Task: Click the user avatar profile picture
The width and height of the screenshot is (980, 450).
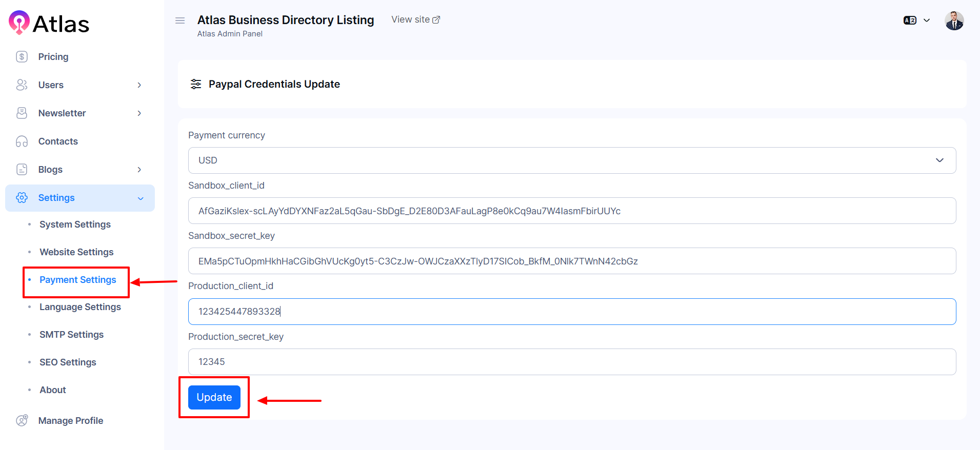Action: 954,21
